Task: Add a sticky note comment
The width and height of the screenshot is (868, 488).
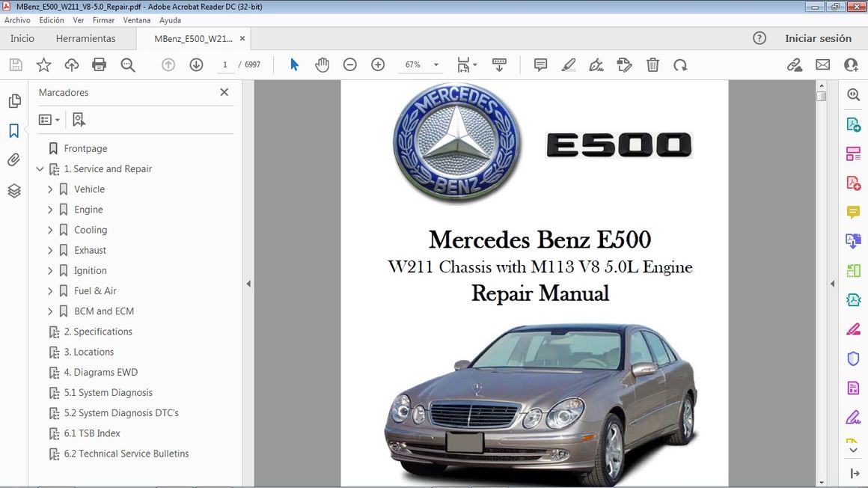Action: tap(540, 65)
